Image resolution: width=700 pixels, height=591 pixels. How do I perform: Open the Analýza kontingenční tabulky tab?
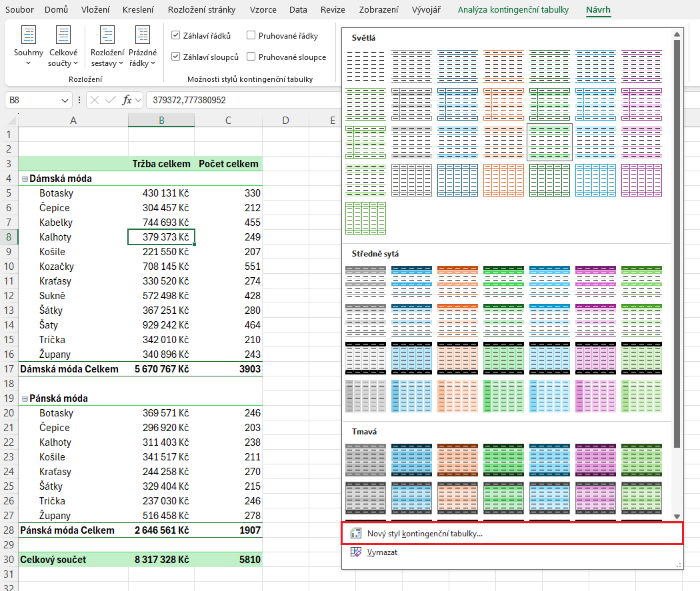[513, 10]
